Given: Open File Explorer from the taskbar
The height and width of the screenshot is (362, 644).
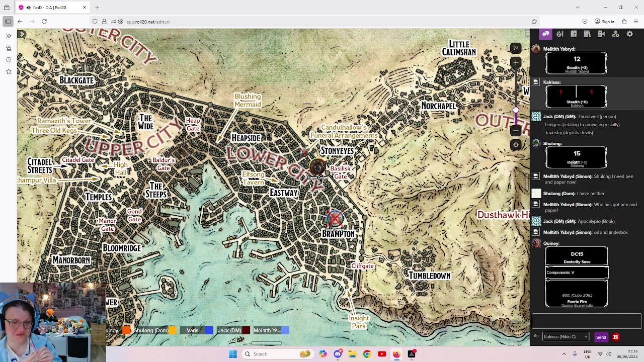Looking at the screenshot, I should (x=352, y=354).
